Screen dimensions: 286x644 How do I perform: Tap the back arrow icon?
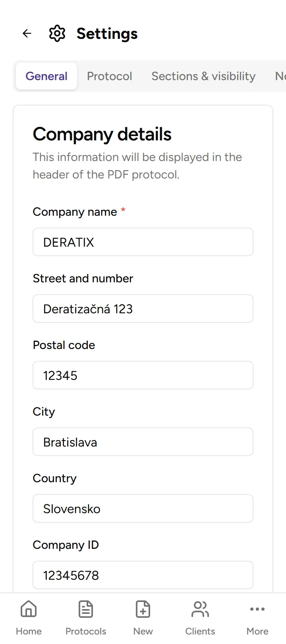(27, 34)
